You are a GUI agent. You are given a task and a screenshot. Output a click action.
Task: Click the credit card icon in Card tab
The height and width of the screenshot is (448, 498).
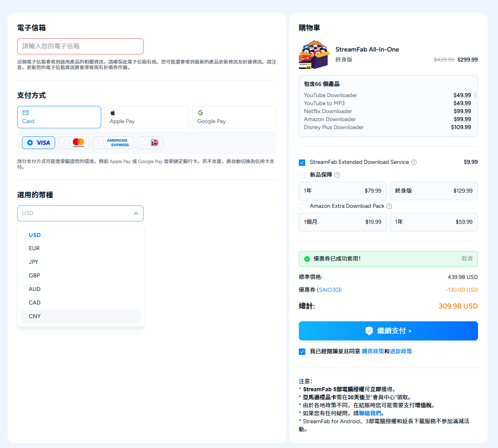tap(26, 113)
